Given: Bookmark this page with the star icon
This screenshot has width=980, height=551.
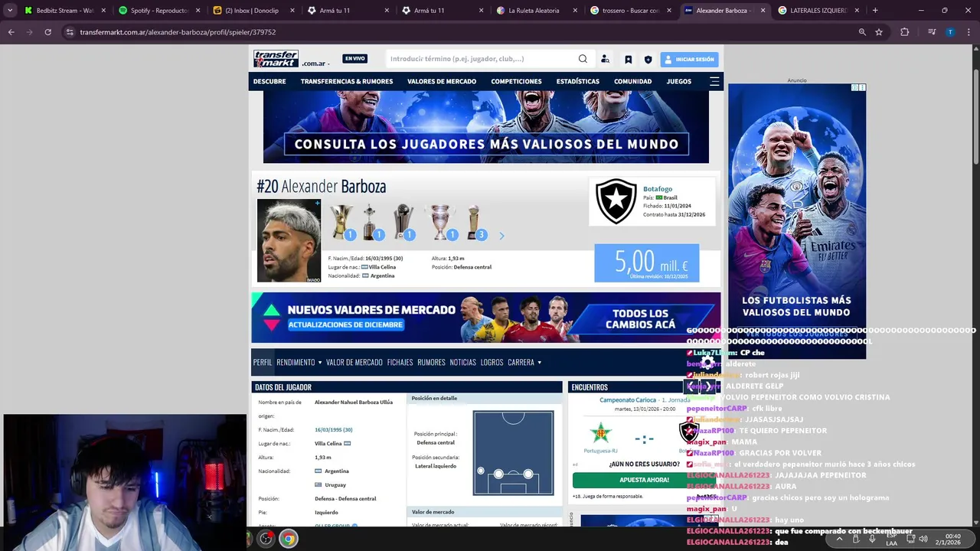Looking at the screenshot, I should (x=879, y=32).
